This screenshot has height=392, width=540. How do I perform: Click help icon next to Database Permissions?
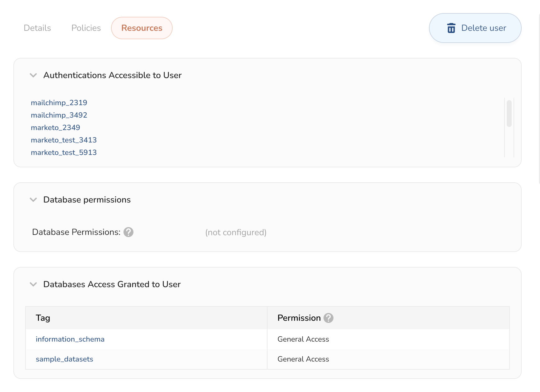coord(128,232)
